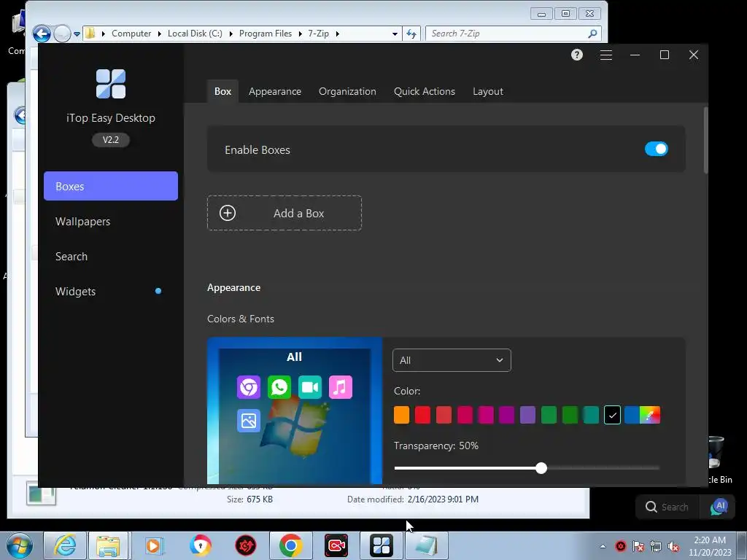Open the Explorer address bar history dropdown
The height and width of the screenshot is (560, 747).
395,34
